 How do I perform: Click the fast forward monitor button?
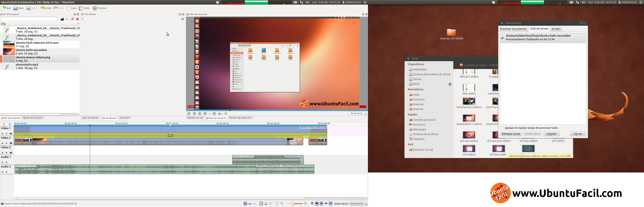tap(214, 113)
